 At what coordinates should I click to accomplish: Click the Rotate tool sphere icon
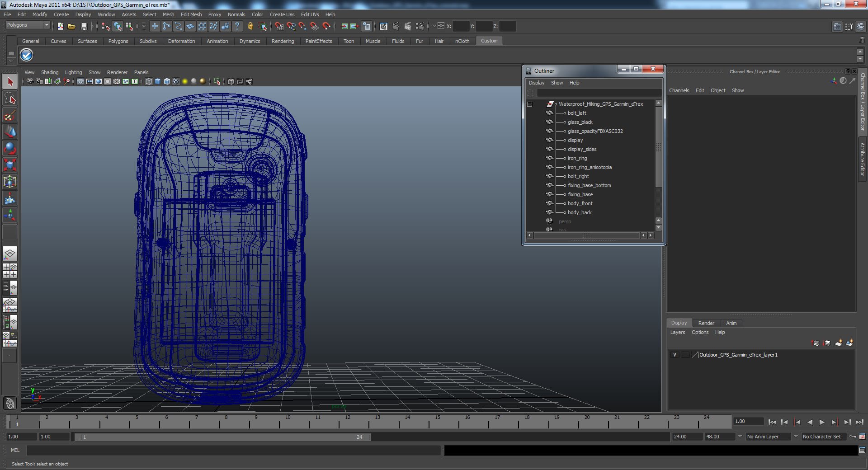coord(10,148)
